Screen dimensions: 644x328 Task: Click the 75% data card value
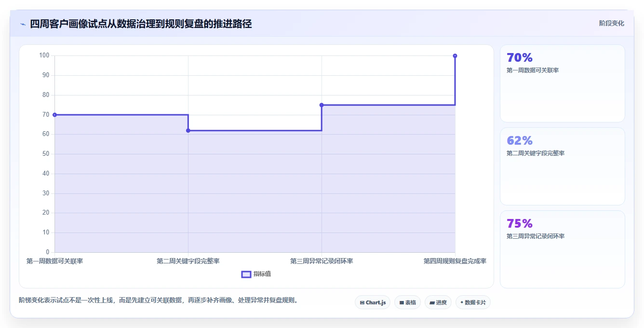tap(520, 224)
